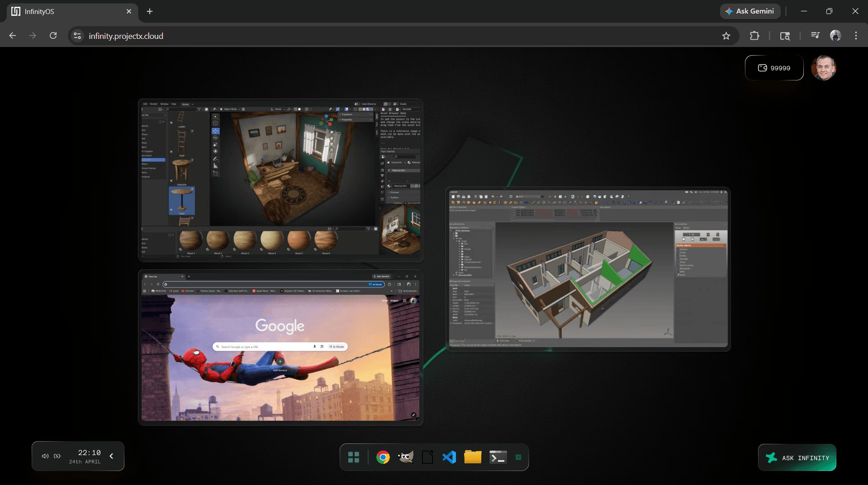Select Annotate tool in Blender toolbar
Screen dimensions: 868x485
[215, 159]
